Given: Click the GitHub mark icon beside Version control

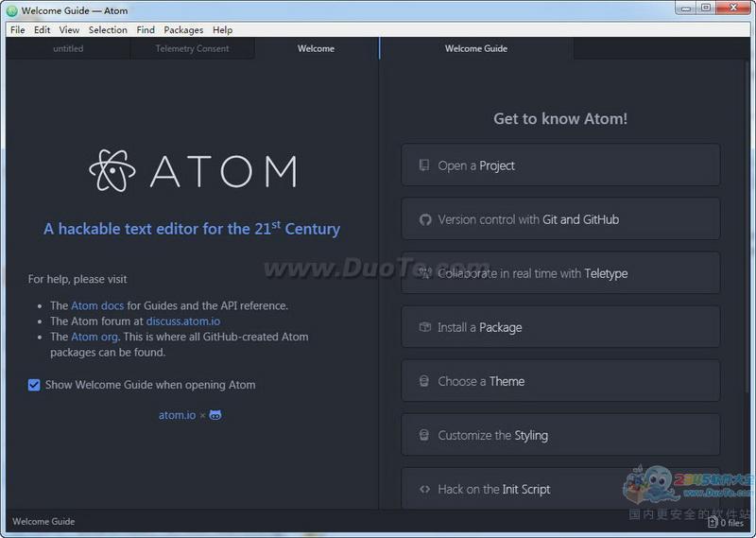Looking at the screenshot, I should [x=424, y=219].
